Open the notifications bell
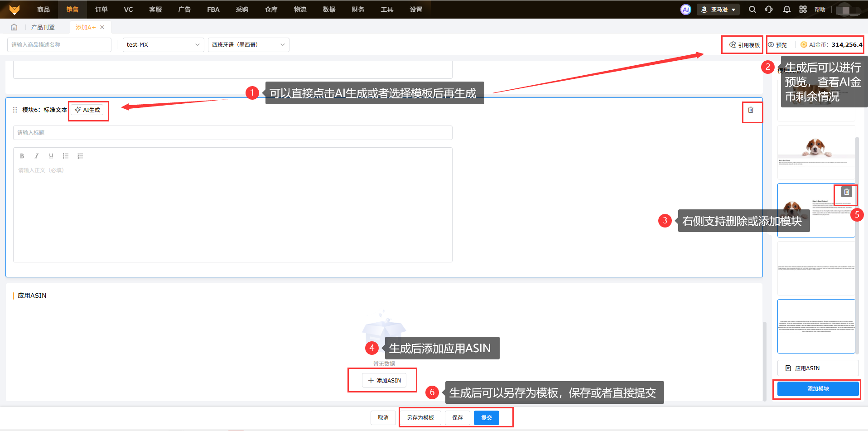The width and height of the screenshot is (868, 431). [x=787, y=10]
